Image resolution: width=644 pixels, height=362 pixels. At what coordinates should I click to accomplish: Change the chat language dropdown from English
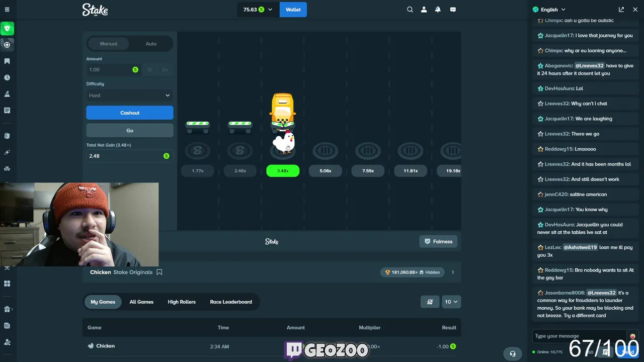pos(549,10)
